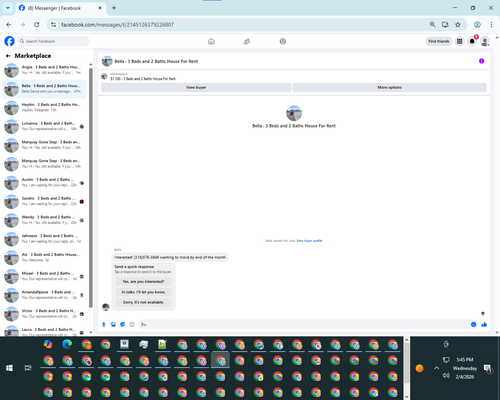Open a new tab
Viewport: 500px width, 400px height.
pyautogui.click(x=114, y=8)
